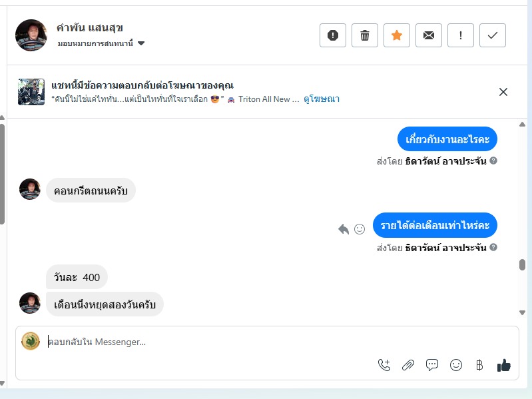Mark conversation as spam with octagon icon
This screenshot has height=399, width=532.
[333, 35]
